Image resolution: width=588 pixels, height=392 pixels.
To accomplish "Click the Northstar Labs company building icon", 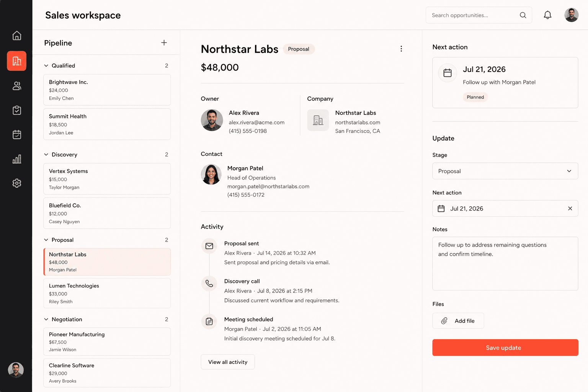I will click(x=318, y=120).
